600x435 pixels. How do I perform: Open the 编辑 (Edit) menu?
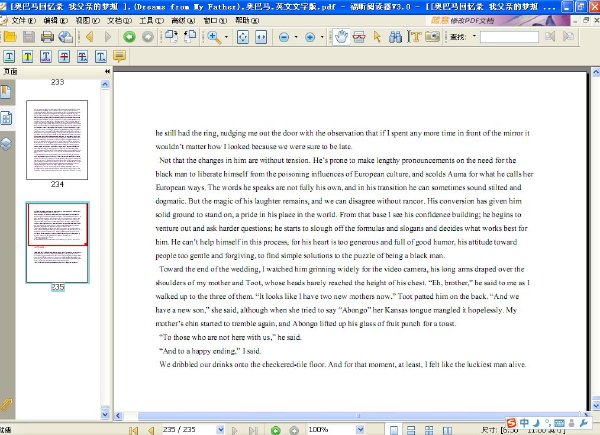pos(55,20)
